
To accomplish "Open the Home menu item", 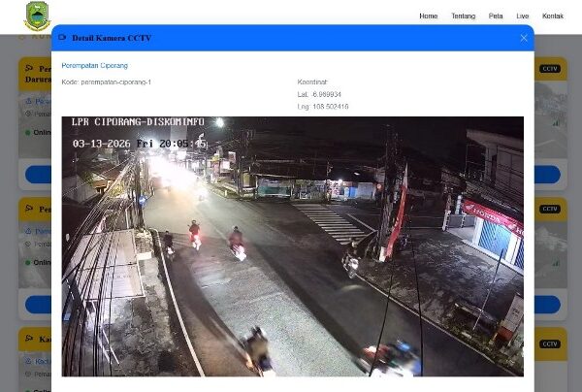I will click(x=428, y=16).
